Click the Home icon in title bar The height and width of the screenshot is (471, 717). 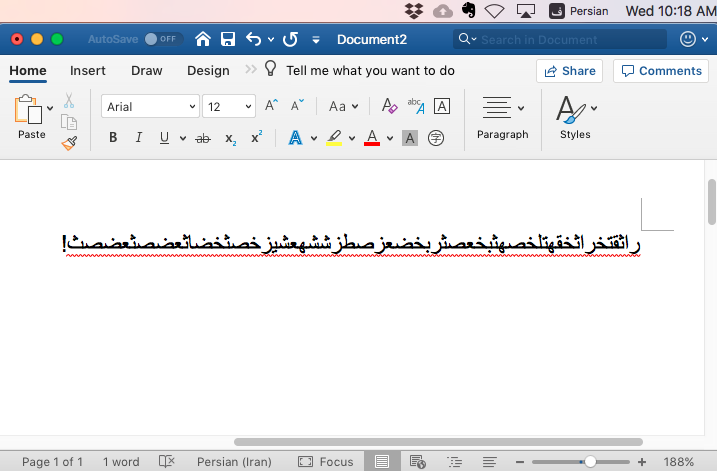[203, 39]
